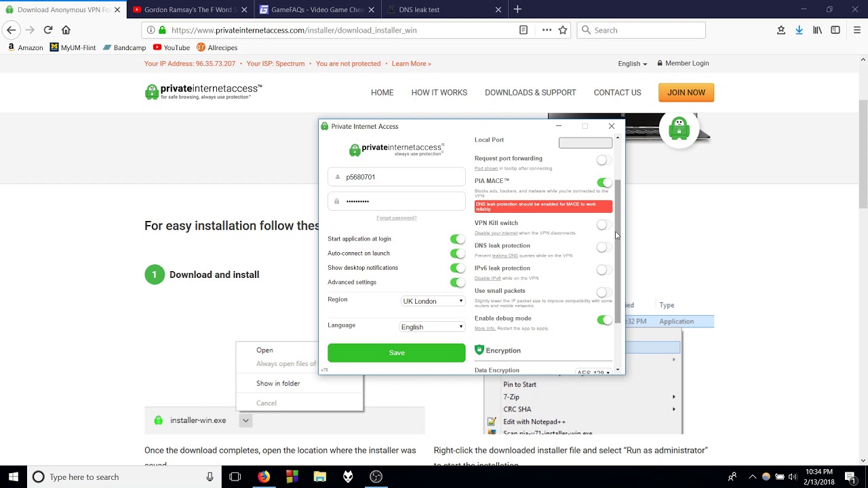Bookmark this page with star icon
Screen dimensions: 868x488
pos(563,30)
